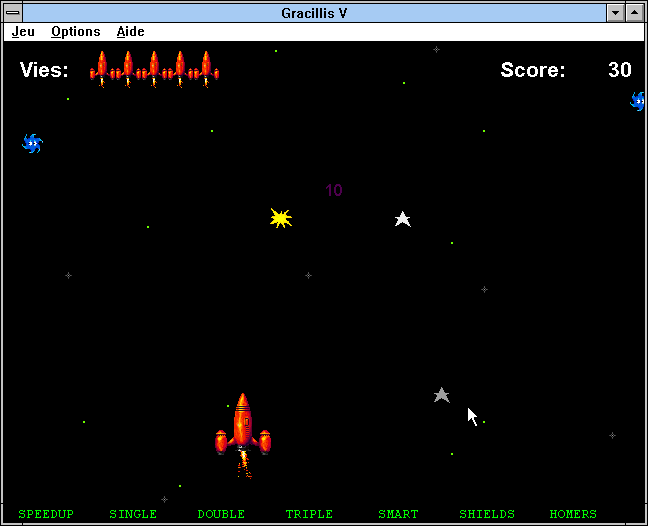
Task: Click the last life ship icon
Action: point(207,69)
